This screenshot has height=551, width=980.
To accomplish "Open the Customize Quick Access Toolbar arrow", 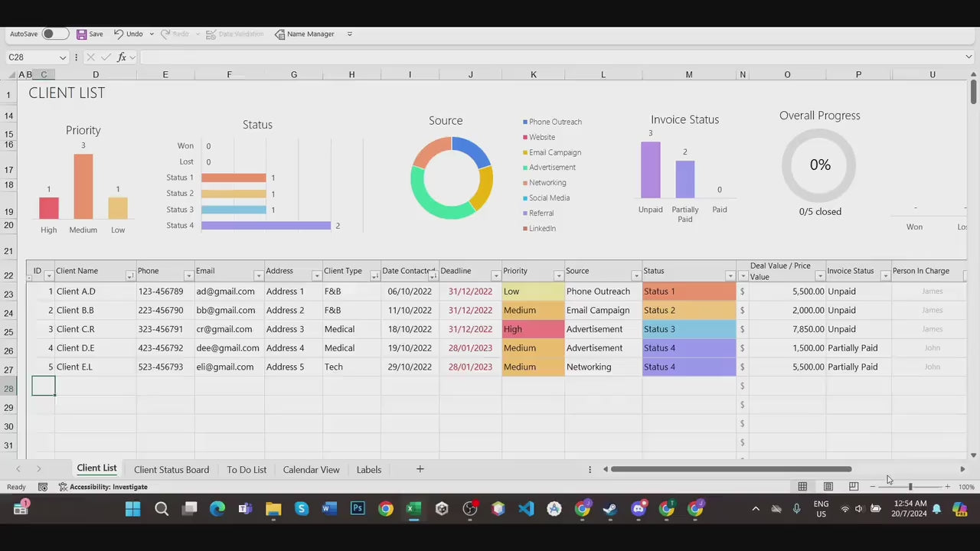I will coord(350,34).
